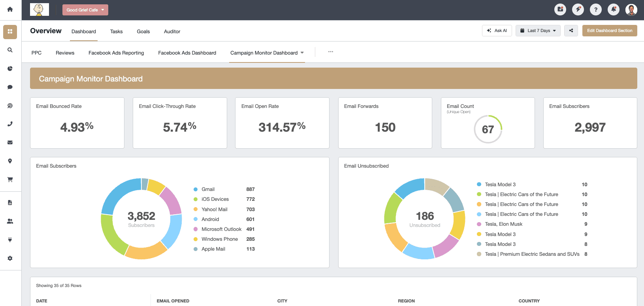Click the notification bell icon
Viewport: 644px width, 306px height.
click(613, 9)
